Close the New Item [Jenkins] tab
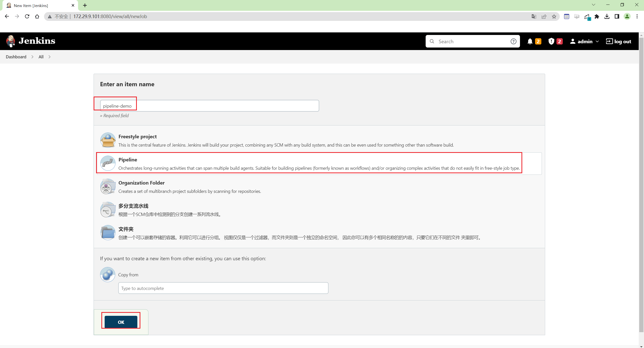 (73, 5)
